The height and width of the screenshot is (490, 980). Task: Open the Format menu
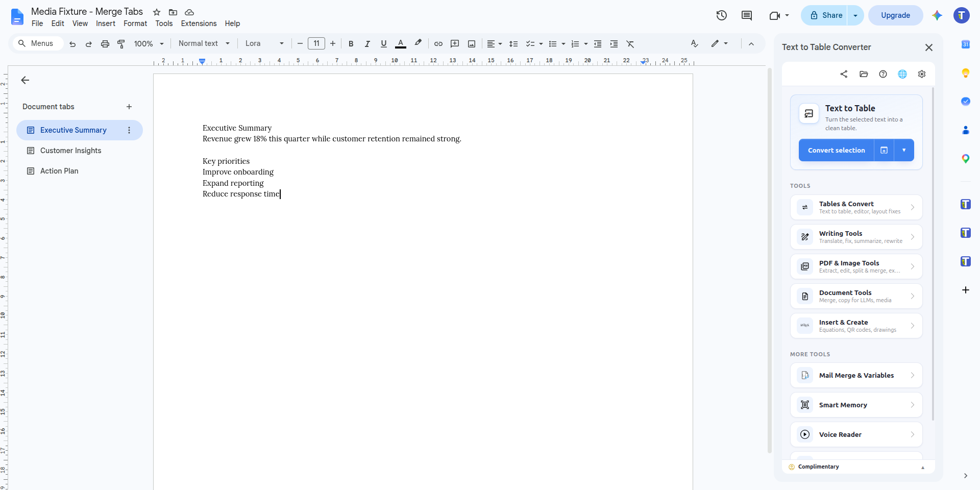pyautogui.click(x=135, y=23)
